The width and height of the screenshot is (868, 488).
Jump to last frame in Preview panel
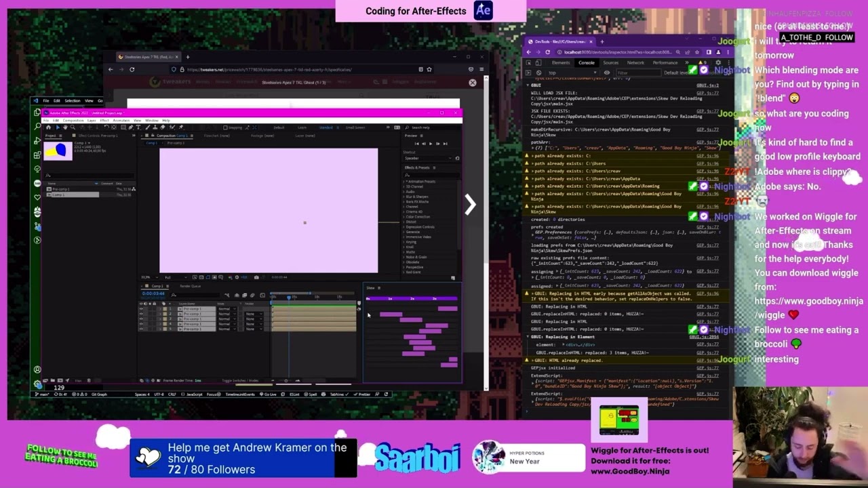pos(446,144)
